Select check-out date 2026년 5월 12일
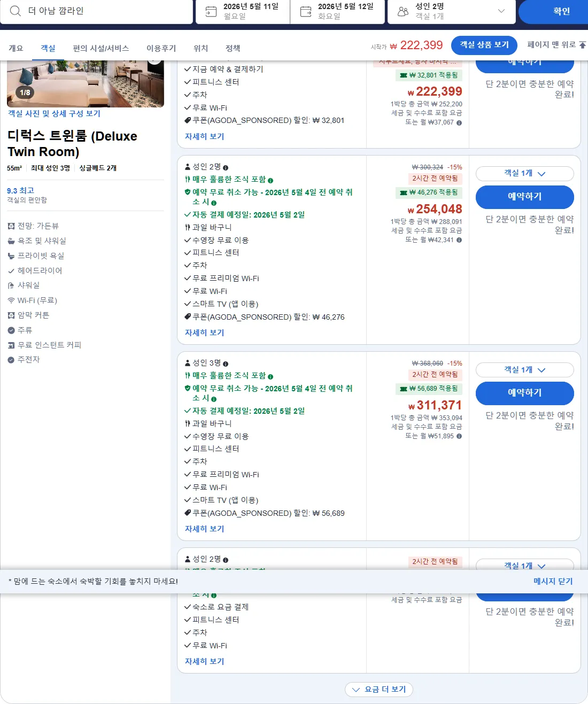588x704 pixels. [x=337, y=11]
